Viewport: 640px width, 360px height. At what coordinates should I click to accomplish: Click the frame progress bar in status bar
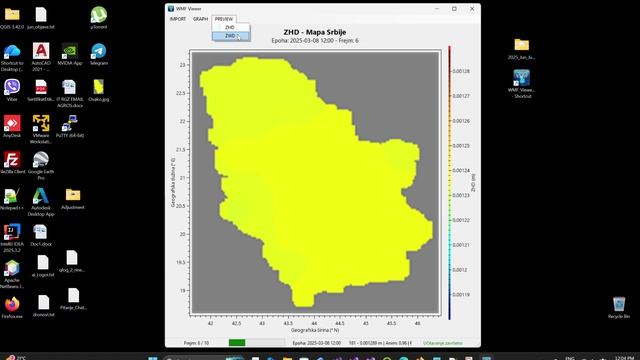(x=257, y=342)
